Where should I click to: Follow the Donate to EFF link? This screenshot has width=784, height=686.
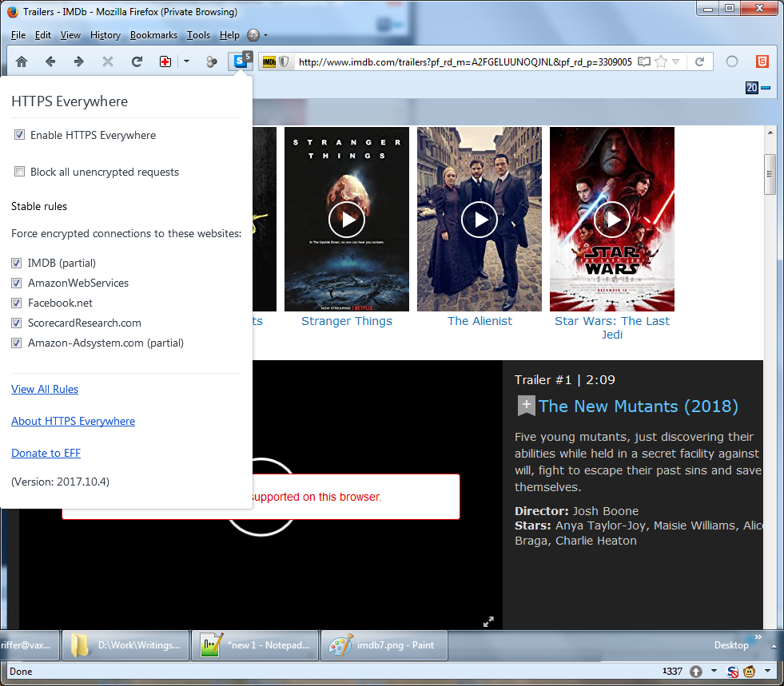[x=46, y=453]
